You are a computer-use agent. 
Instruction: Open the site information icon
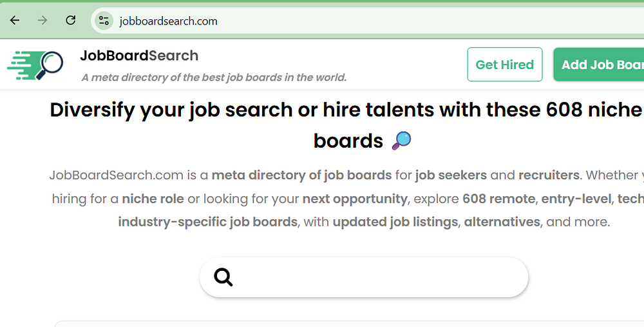coord(104,21)
